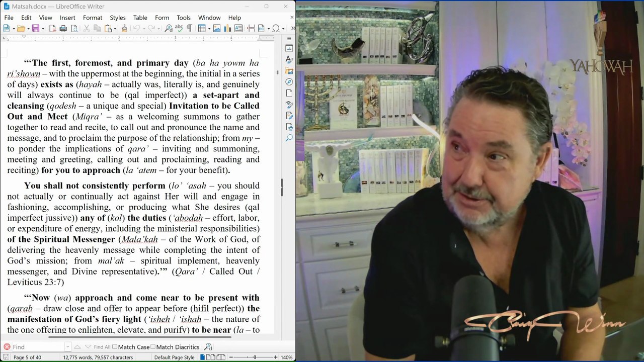Run the spelling check tool
Viewport: 644px width, 362px height.
pos(179,28)
